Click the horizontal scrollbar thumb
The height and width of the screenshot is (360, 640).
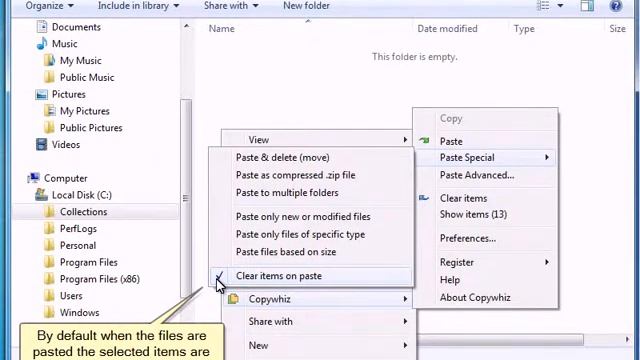[x=500, y=340]
